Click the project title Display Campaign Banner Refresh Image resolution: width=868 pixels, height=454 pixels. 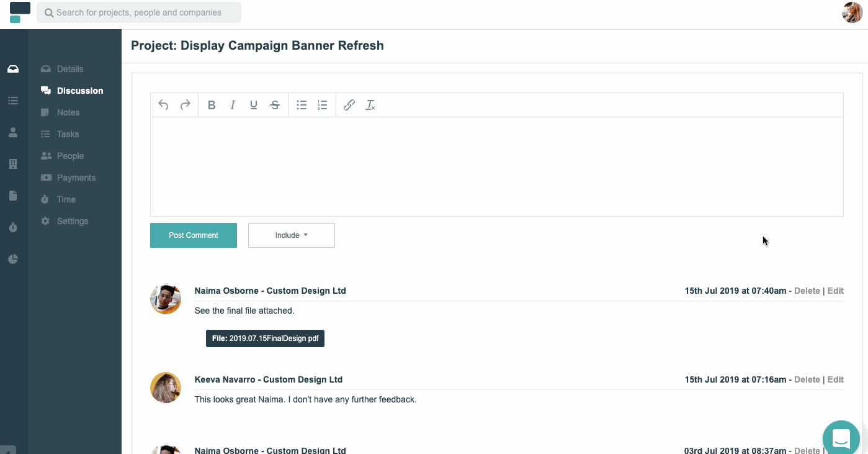point(257,45)
